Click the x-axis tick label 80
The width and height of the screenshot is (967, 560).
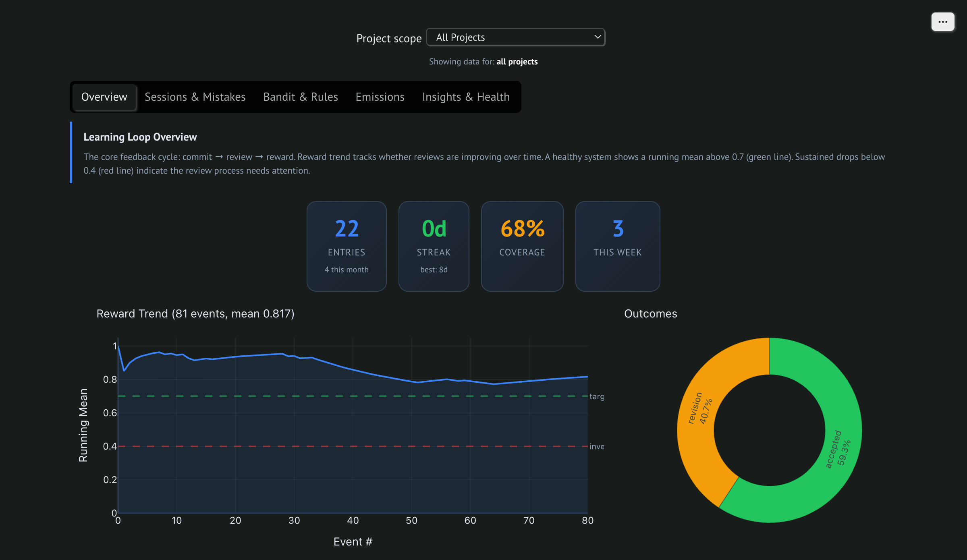tap(587, 521)
